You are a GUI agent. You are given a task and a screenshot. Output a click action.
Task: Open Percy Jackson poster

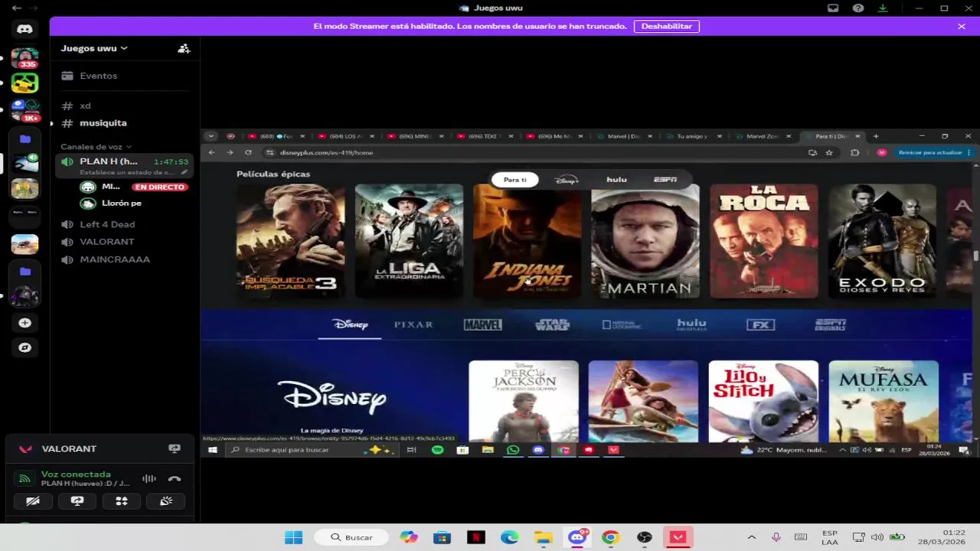tap(524, 401)
